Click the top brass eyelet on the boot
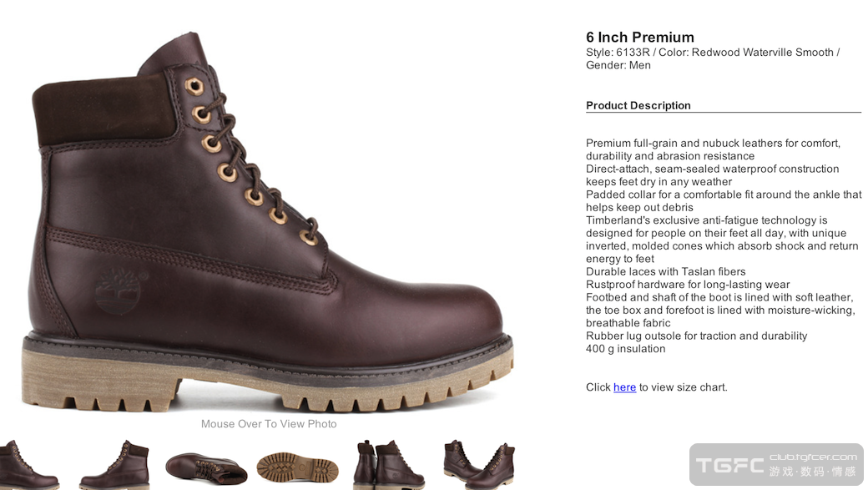This screenshot has height=490, width=868. point(194,85)
